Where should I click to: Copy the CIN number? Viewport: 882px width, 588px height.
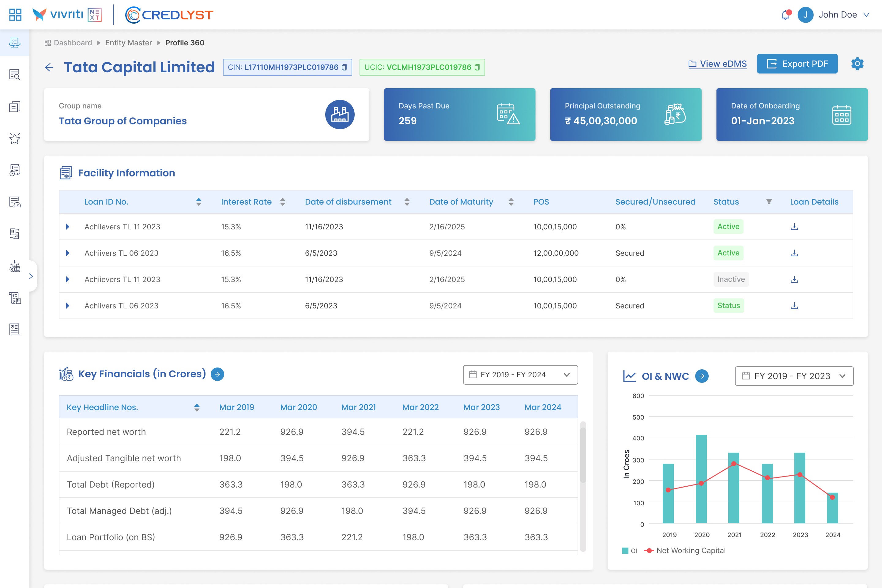(344, 67)
